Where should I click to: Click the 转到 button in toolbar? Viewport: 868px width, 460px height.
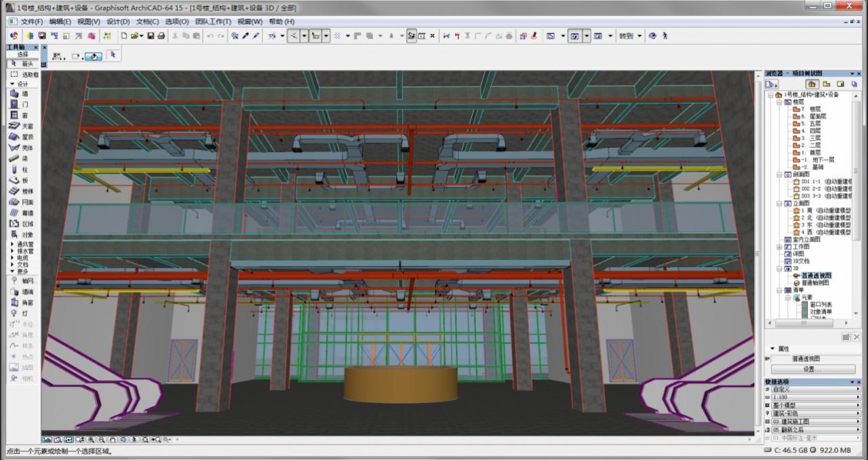point(625,36)
